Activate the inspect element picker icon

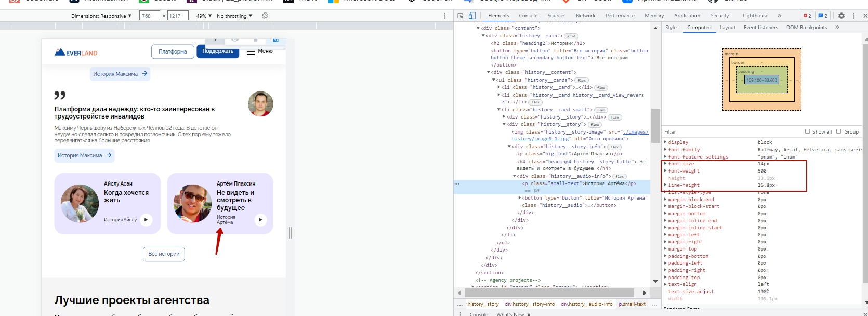point(460,16)
